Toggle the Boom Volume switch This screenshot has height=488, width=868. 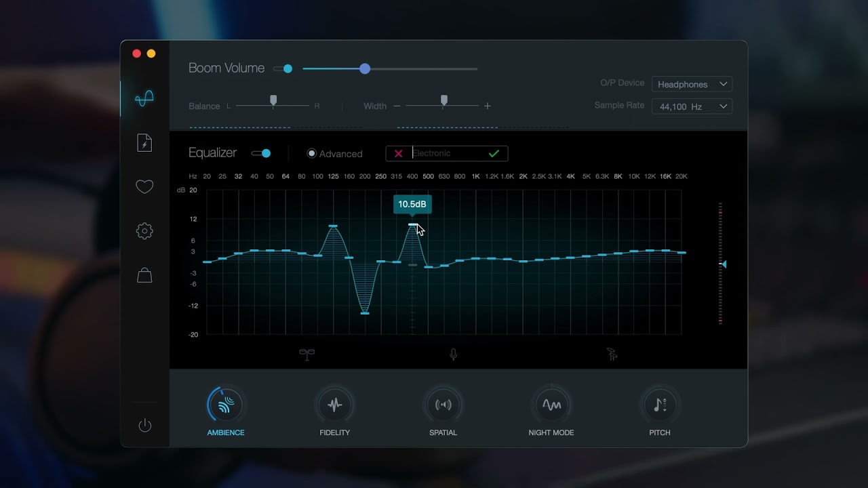(283, 68)
